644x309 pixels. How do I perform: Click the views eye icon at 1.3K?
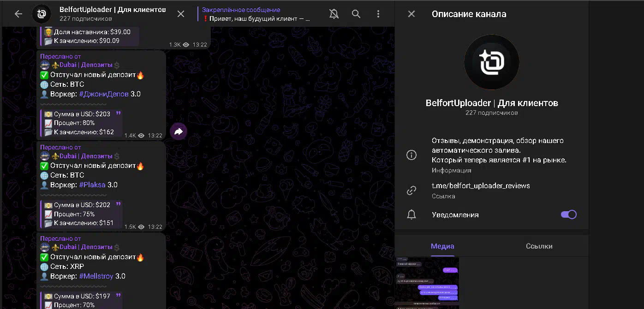[x=186, y=45]
